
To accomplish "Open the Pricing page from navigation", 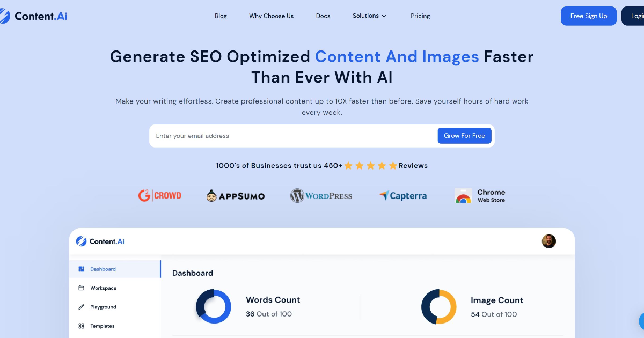I will coord(420,16).
